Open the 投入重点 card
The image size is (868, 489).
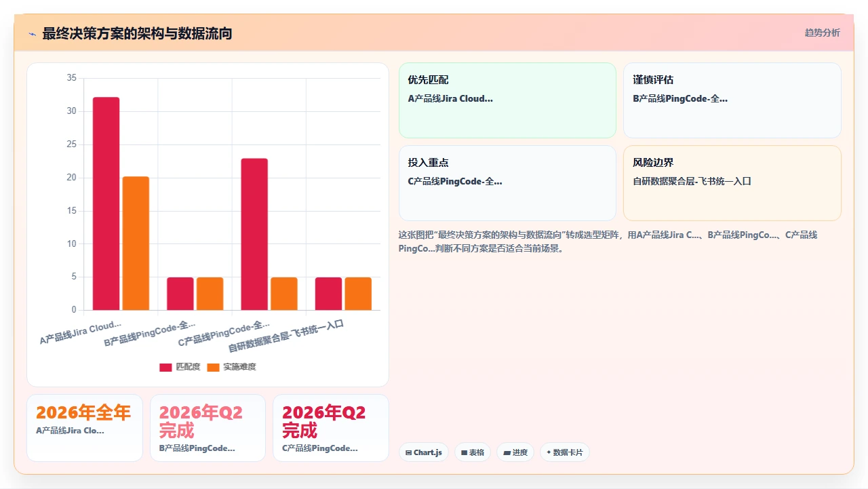[x=507, y=183]
